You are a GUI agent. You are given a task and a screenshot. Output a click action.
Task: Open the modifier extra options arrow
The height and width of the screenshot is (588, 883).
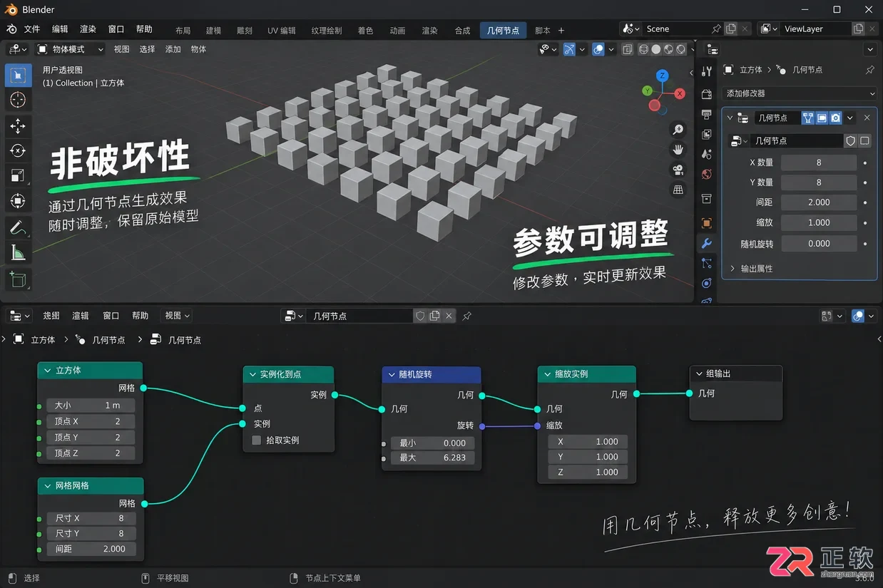(850, 118)
